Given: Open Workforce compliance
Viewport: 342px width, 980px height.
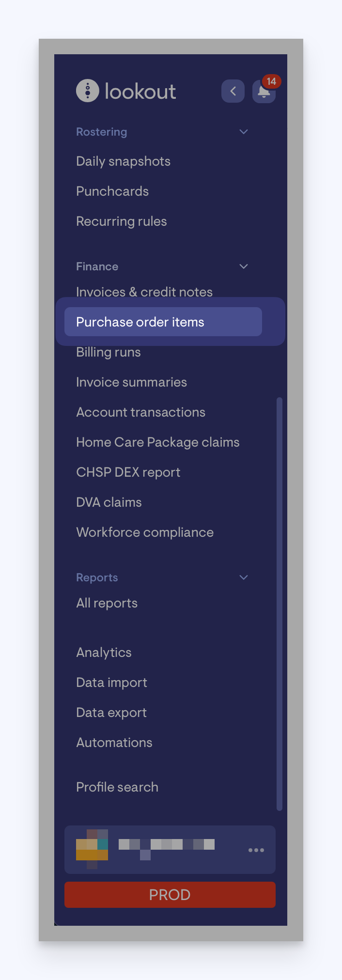Looking at the screenshot, I should (x=144, y=532).
